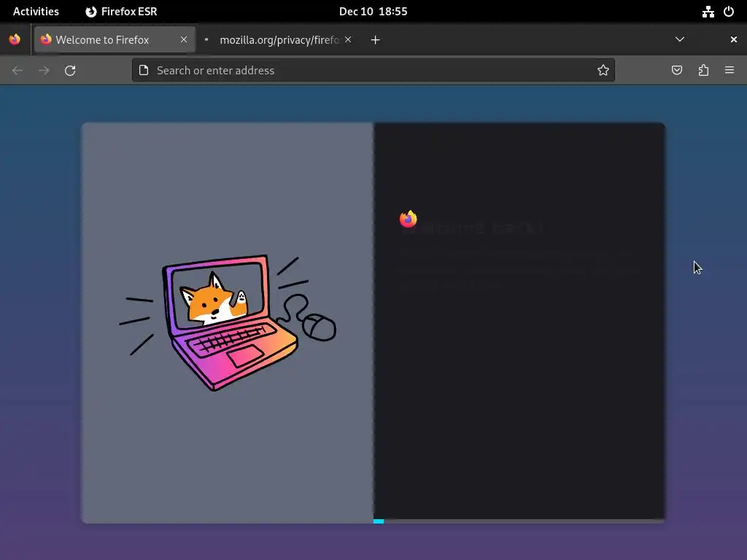This screenshot has height=560, width=747.
Task: Open a new tab with plus button
Action: click(376, 40)
